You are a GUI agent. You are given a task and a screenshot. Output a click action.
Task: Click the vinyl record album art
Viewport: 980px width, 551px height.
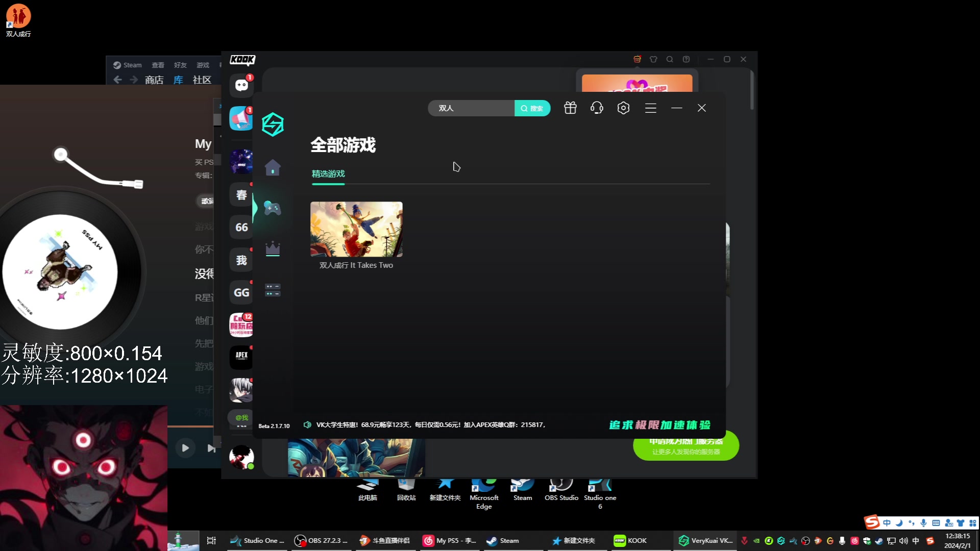(x=60, y=271)
